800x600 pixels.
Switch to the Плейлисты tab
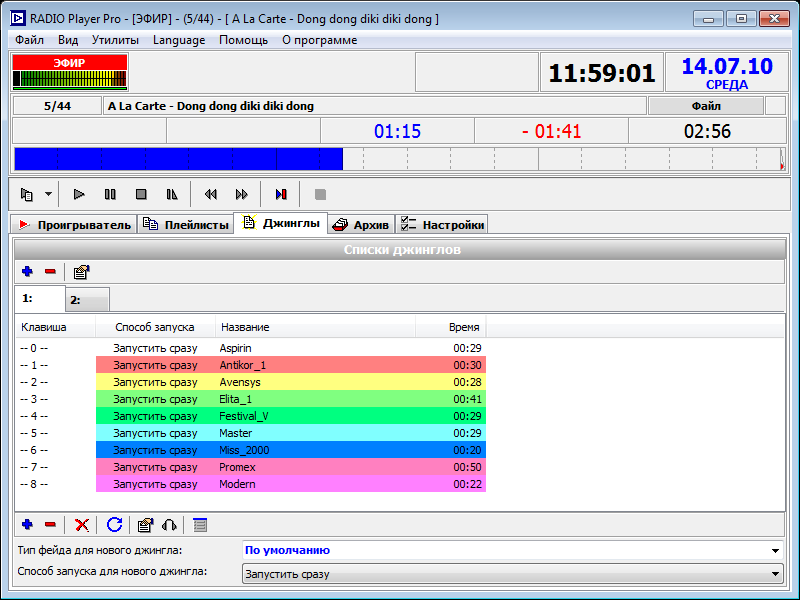point(186,224)
